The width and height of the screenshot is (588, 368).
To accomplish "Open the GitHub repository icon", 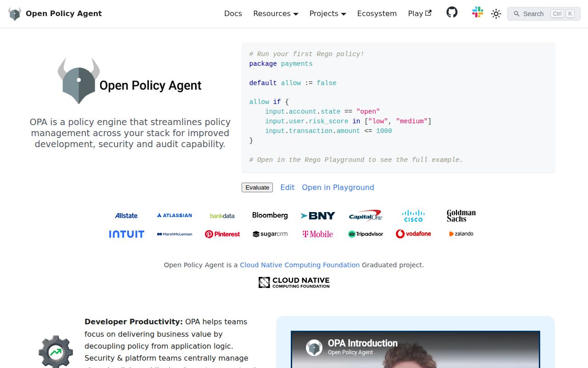I will pos(452,12).
